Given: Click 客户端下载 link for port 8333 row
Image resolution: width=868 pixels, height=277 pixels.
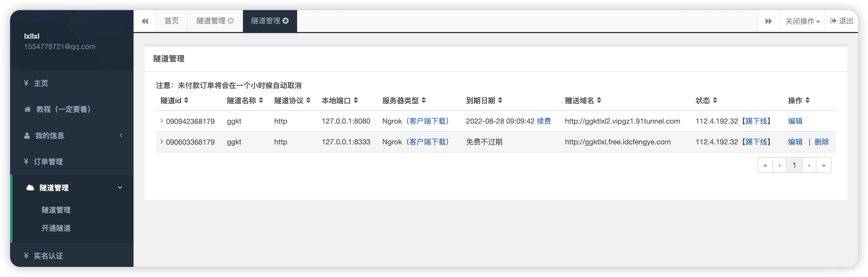Looking at the screenshot, I should pyautogui.click(x=427, y=142).
